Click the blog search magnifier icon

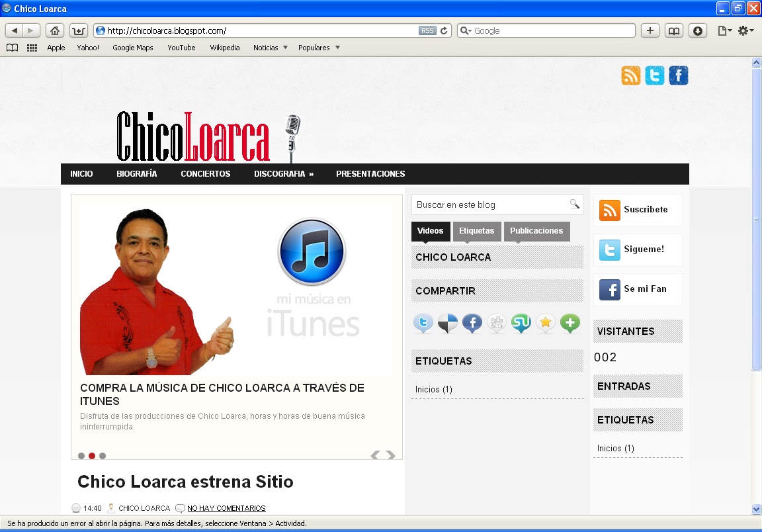(575, 204)
